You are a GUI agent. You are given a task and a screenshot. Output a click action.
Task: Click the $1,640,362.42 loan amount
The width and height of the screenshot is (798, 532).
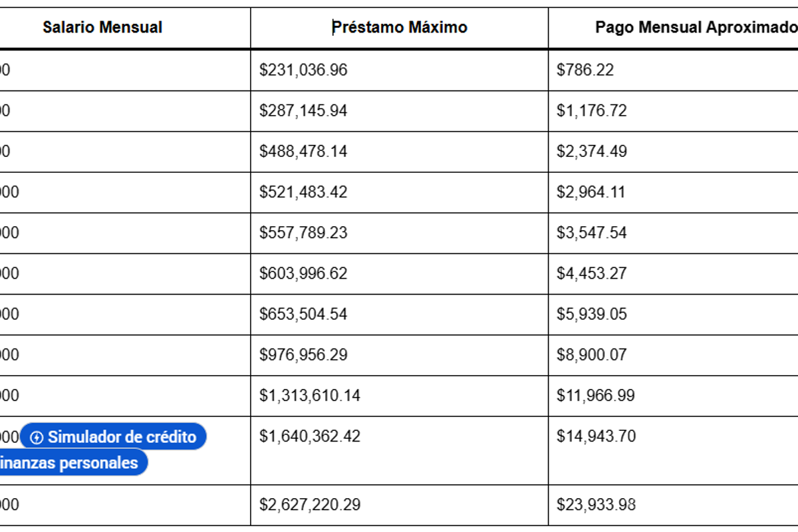point(310,436)
